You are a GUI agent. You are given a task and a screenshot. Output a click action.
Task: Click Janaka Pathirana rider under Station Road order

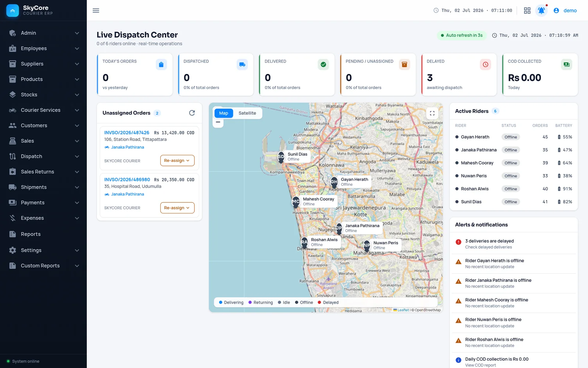pyautogui.click(x=124, y=147)
